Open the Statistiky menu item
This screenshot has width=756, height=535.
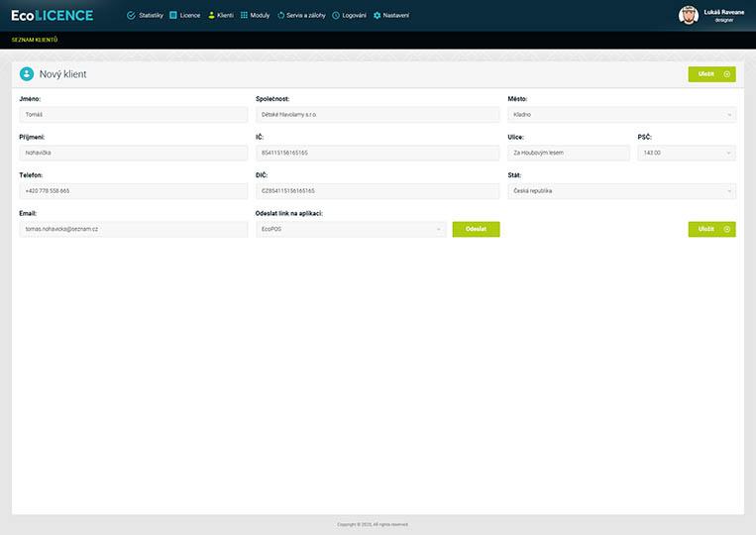tap(151, 16)
